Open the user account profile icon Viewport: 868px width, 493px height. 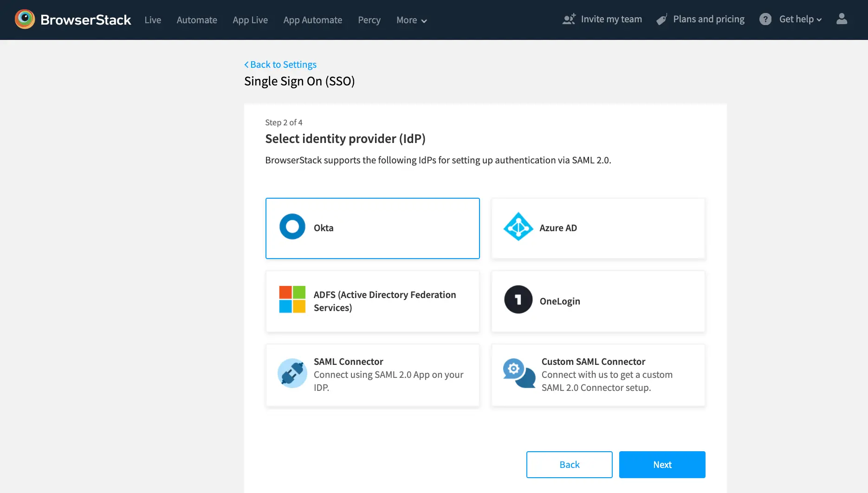[x=841, y=19]
